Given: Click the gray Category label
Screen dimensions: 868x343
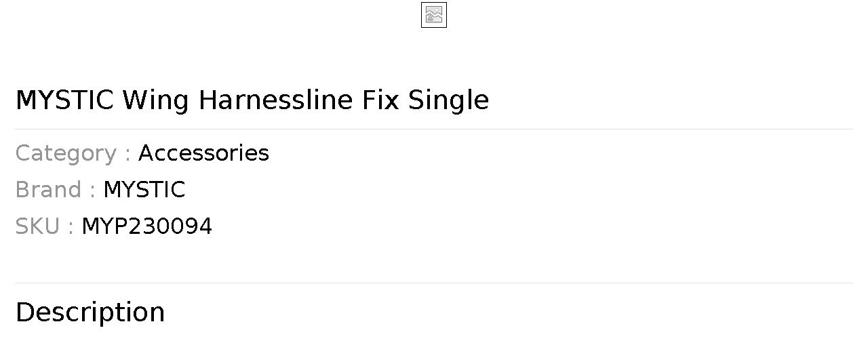Looking at the screenshot, I should point(66,153).
